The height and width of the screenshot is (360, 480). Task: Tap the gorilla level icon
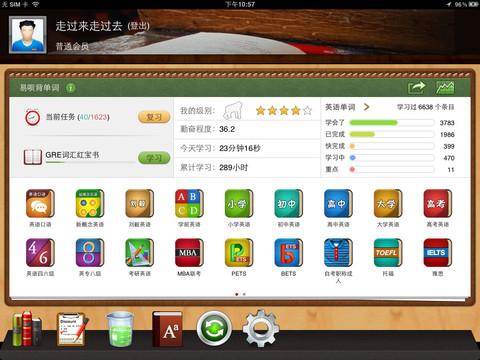click(x=233, y=110)
